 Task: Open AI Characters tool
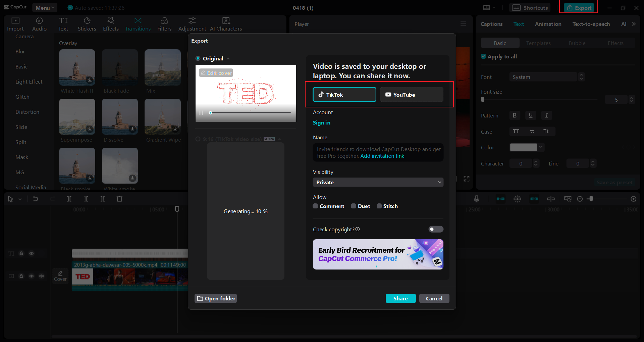pyautogui.click(x=226, y=24)
